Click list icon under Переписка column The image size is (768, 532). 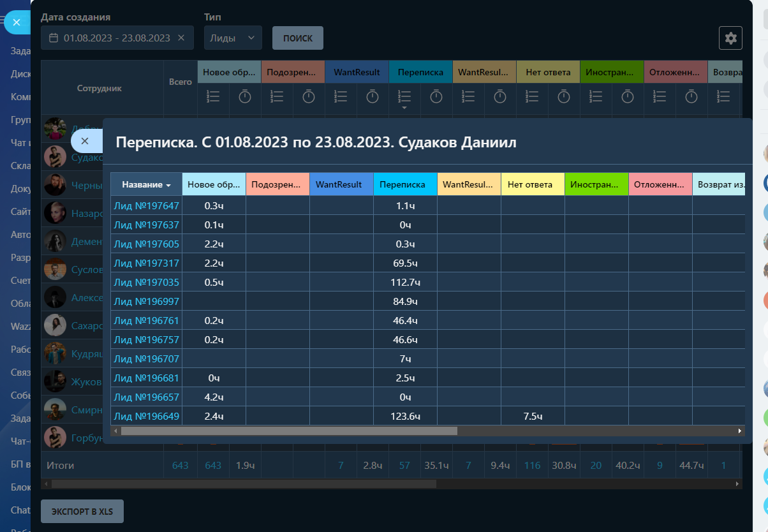coord(404,96)
